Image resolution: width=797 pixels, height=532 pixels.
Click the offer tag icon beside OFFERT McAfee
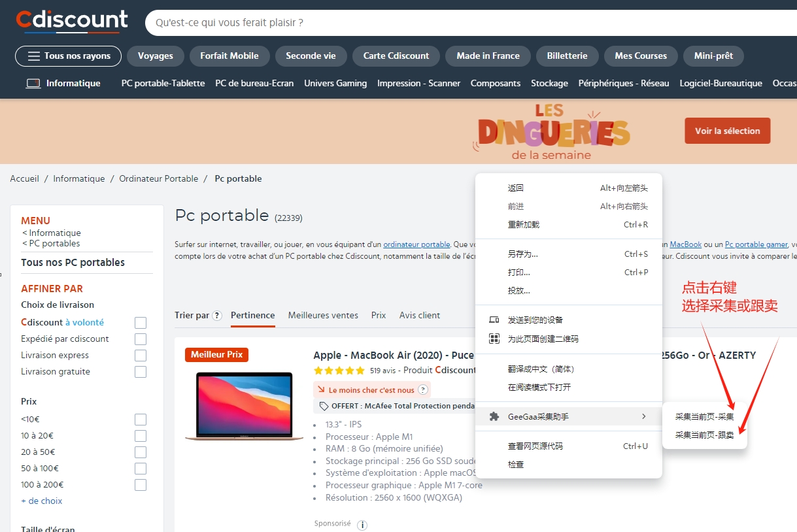324,406
